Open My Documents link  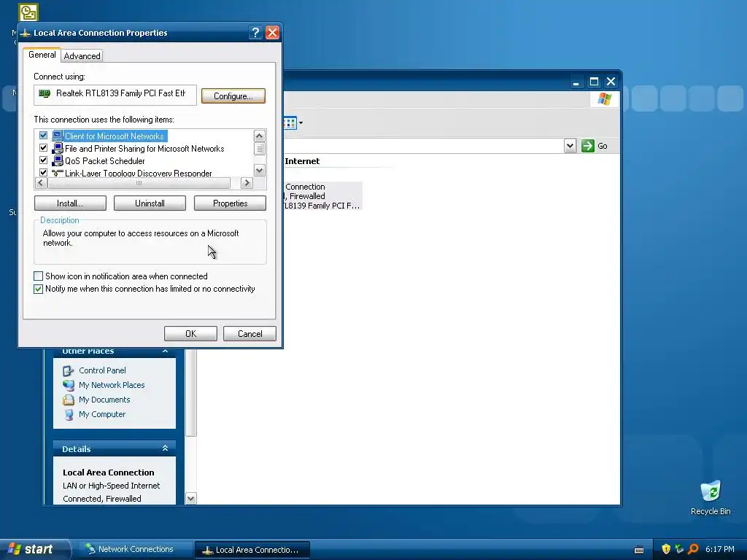pyautogui.click(x=104, y=400)
